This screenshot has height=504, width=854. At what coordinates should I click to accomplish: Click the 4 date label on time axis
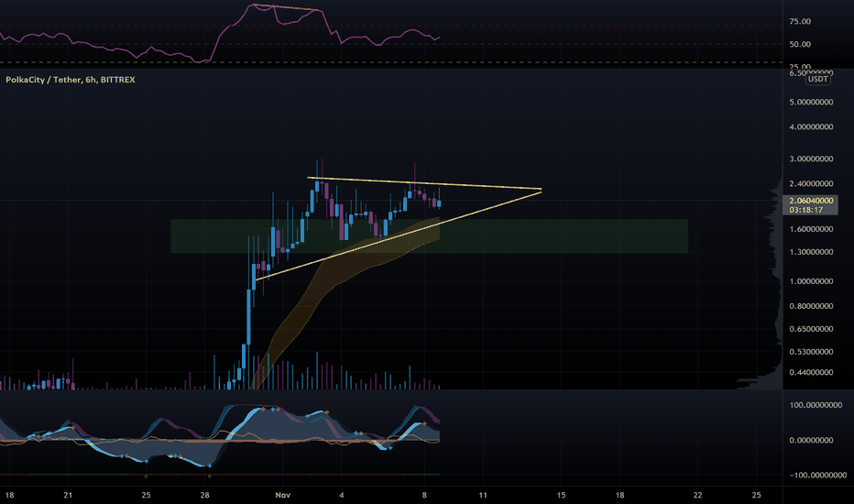coord(342,495)
